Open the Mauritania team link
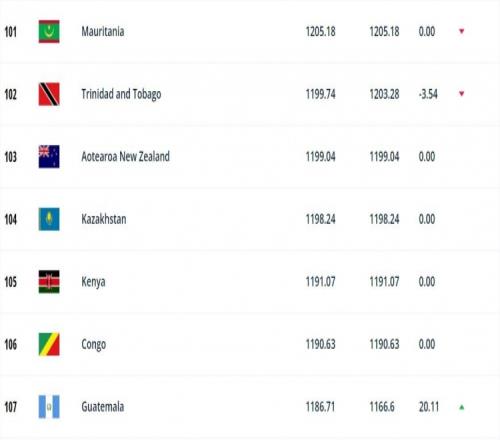This screenshot has height=440, width=500. pos(103,31)
